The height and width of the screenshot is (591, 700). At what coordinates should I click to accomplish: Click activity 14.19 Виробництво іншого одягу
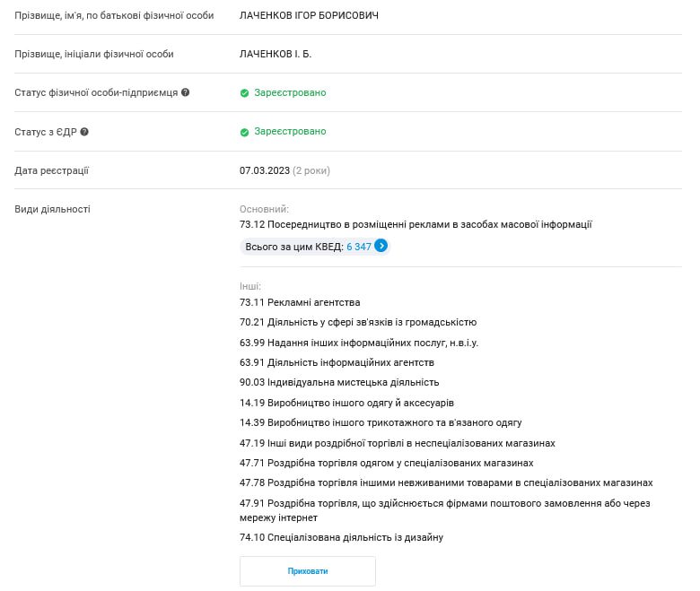click(x=346, y=403)
